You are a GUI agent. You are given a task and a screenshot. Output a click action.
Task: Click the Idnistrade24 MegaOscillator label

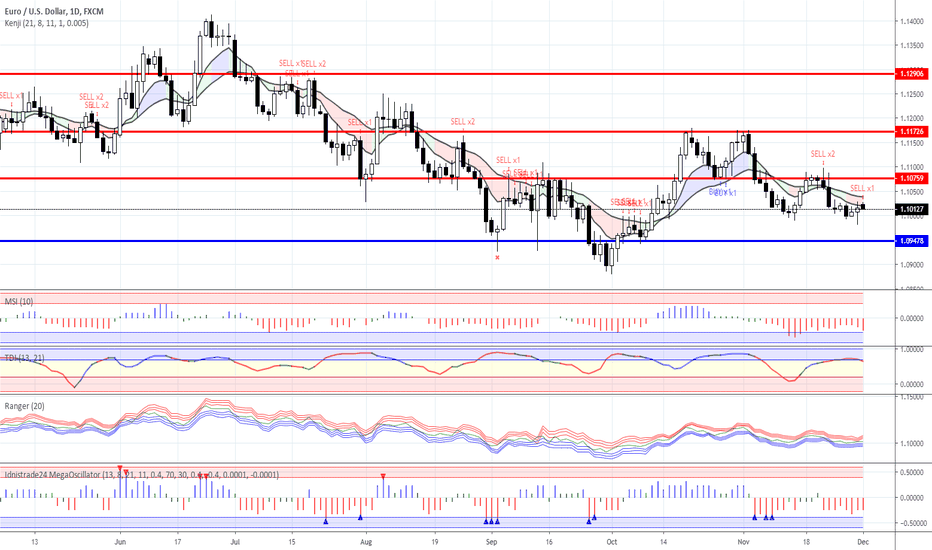click(x=70, y=474)
